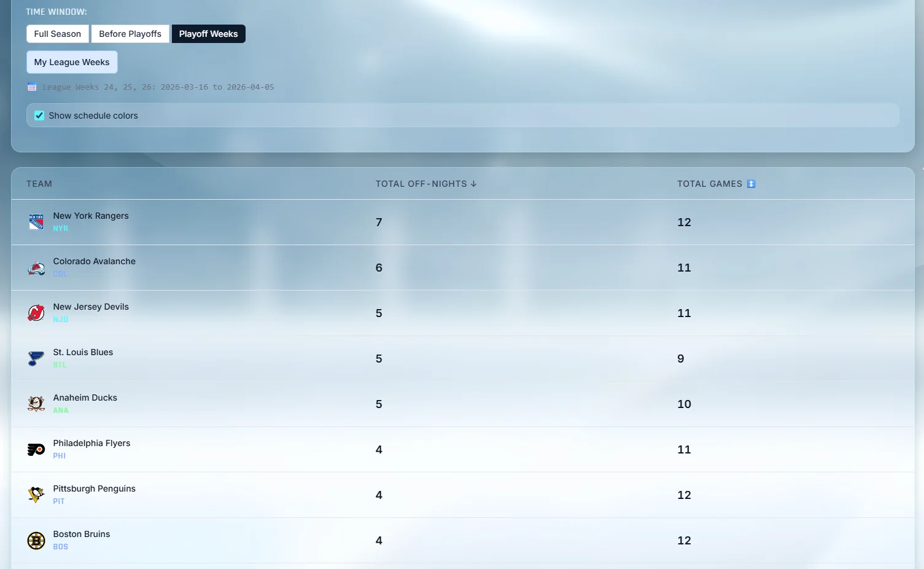This screenshot has width=924, height=569.
Task: Click the NYR abbreviation label
Action: coord(61,229)
